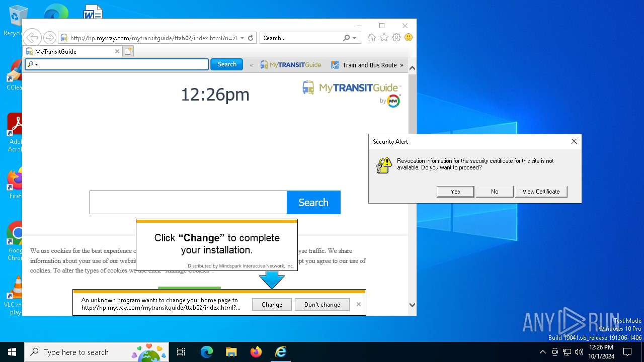This screenshot has width=644, height=362.
Task: Open a new tab in Internet Explorer
Action: [128, 51]
